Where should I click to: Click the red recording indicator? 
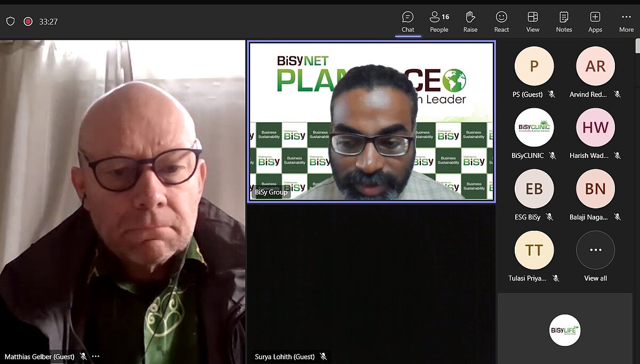click(28, 21)
